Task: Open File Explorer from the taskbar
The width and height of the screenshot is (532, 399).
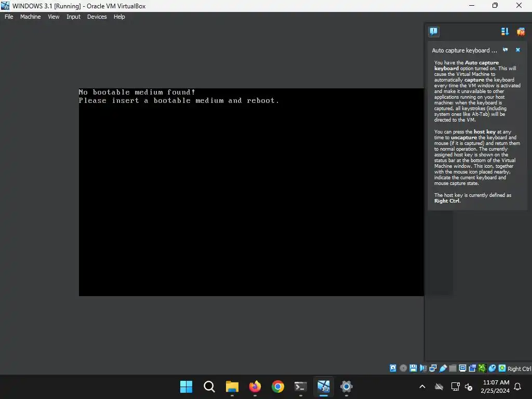Action: [x=232, y=387]
